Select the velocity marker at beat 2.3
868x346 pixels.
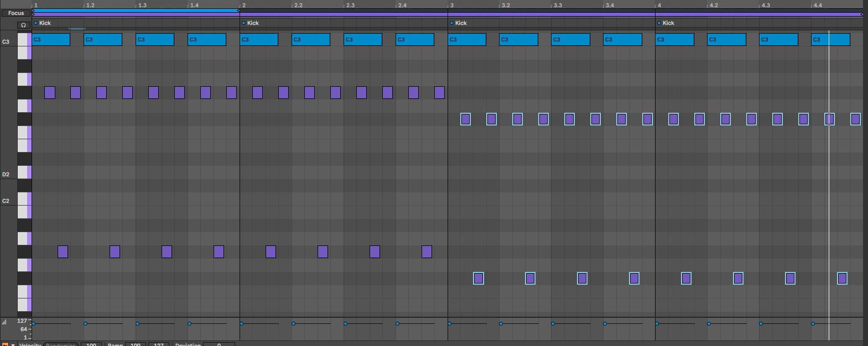click(x=345, y=323)
